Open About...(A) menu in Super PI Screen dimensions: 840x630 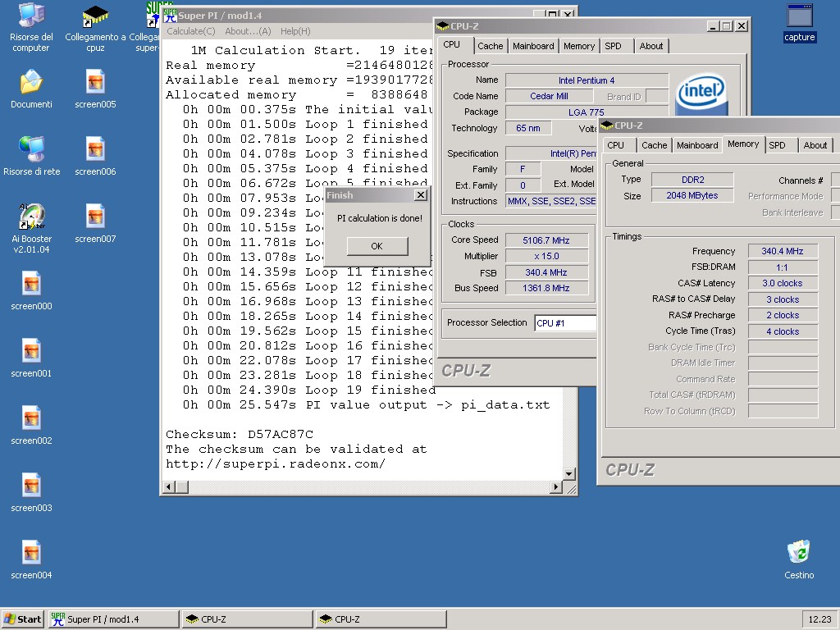pos(248,31)
